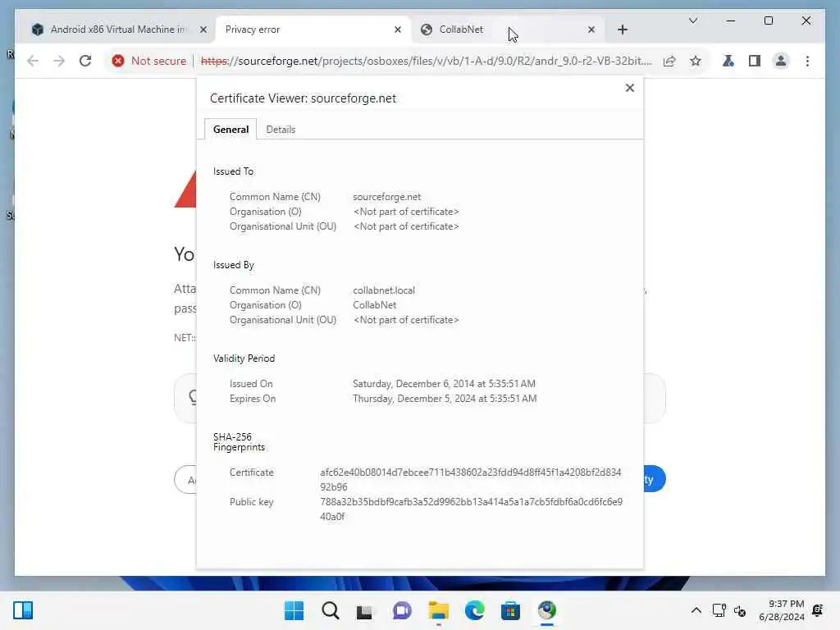Select the General tab in Certificate Viewer
Viewport: 840px width, 630px height.
point(231,129)
